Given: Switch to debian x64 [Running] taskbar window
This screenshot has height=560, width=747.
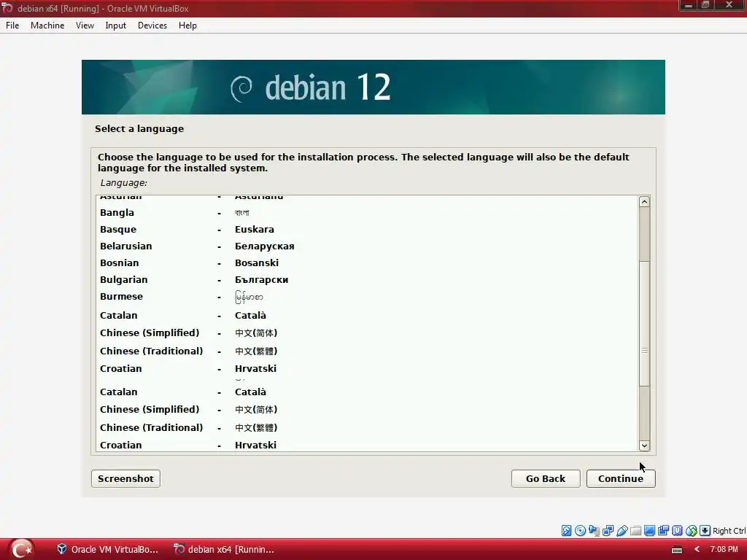Looking at the screenshot, I should [224, 549].
